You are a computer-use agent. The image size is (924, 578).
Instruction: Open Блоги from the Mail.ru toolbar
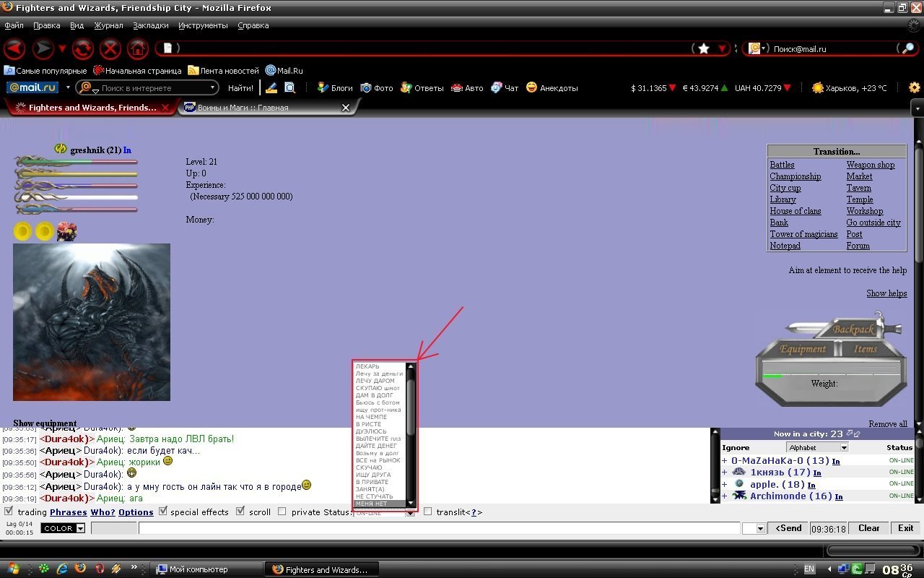pyautogui.click(x=335, y=88)
